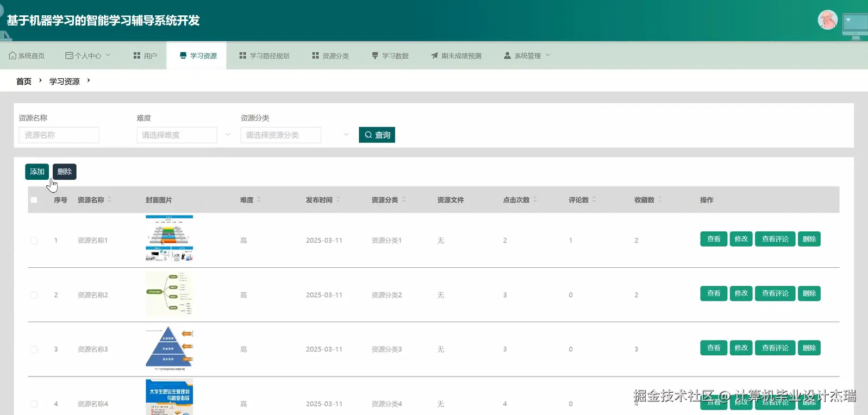Click 查看 for 资源名称3
Image resolution: width=868 pixels, height=415 pixels.
tap(714, 348)
